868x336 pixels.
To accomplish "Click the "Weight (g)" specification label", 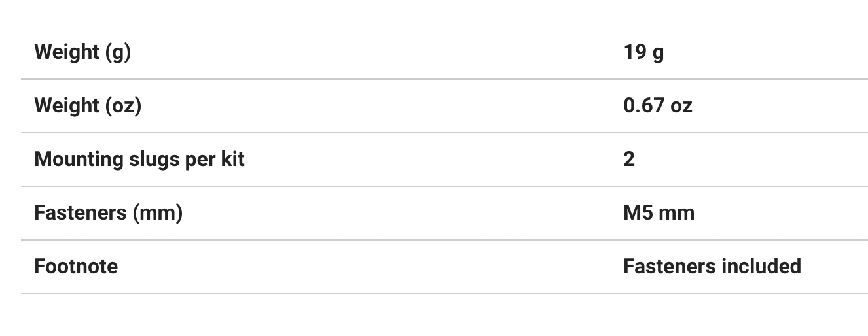I will tap(82, 52).
